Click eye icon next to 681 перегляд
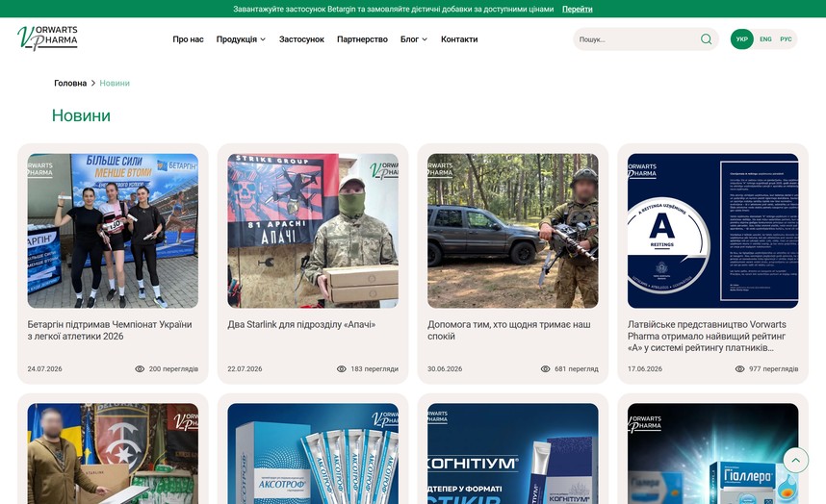The width and height of the screenshot is (826, 504). 545,368
